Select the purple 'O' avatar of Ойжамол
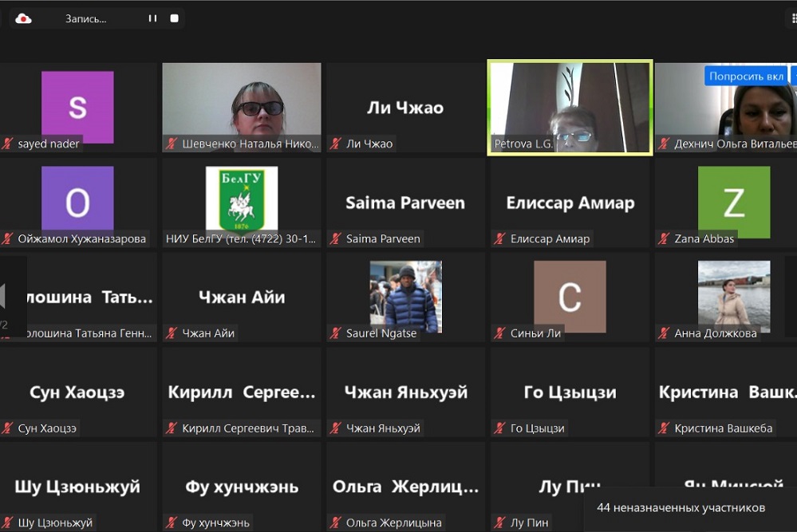Screen dimensions: 797x532 tap(77, 201)
